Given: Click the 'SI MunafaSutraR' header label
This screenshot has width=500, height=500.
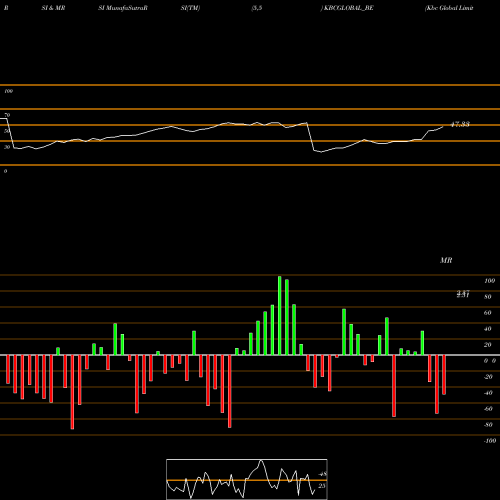Looking at the screenshot, I should 123,8.
